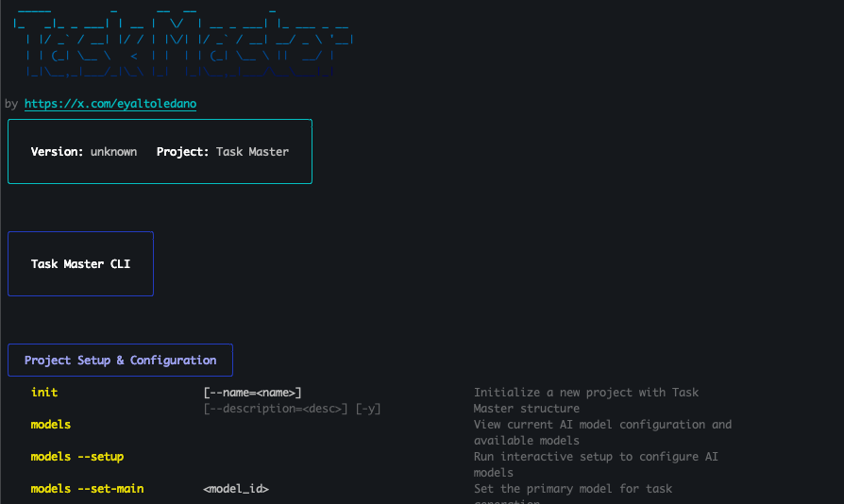Click the '[--description=<desc>] [-y]' option text
This screenshot has height=504, width=844.
click(x=293, y=409)
